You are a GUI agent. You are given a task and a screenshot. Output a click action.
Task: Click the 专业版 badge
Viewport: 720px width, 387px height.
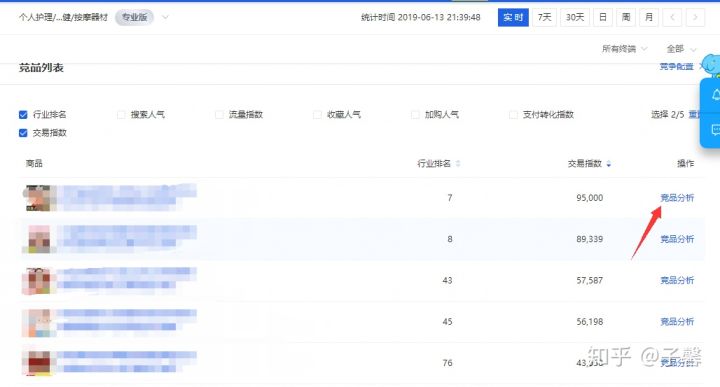(x=135, y=17)
